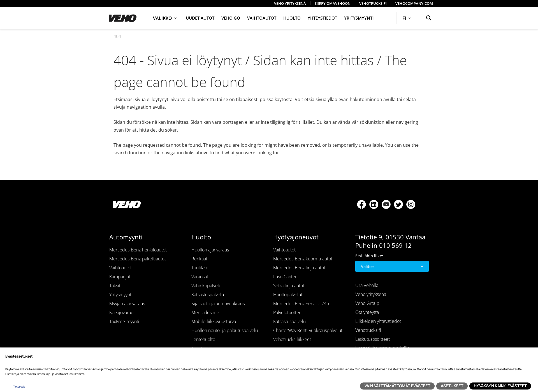Click the LinkedIn icon in footer
Image resolution: width=538 pixels, height=392 pixels.
pos(374,204)
